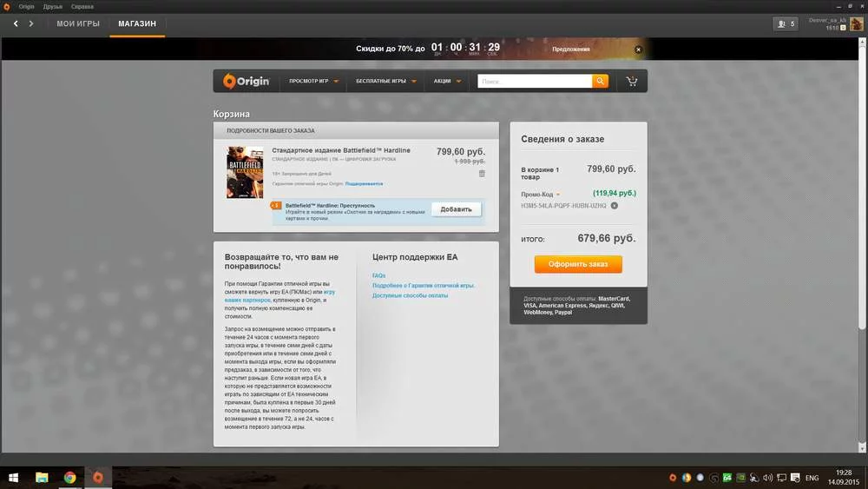Open the Друзья menu
Screen dimensions: 868x489
click(53, 7)
